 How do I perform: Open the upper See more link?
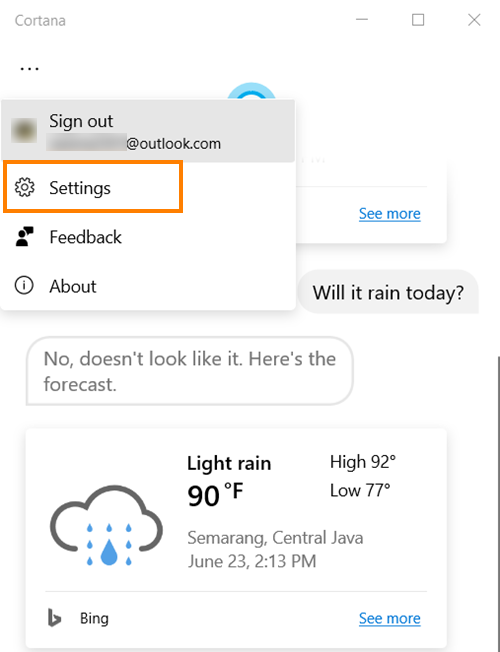click(390, 214)
